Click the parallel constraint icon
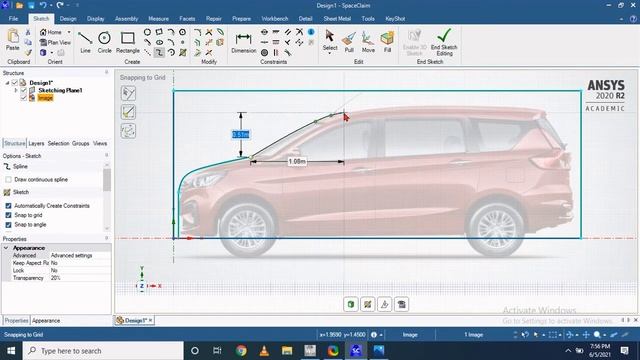640x360 pixels. (x=288, y=32)
